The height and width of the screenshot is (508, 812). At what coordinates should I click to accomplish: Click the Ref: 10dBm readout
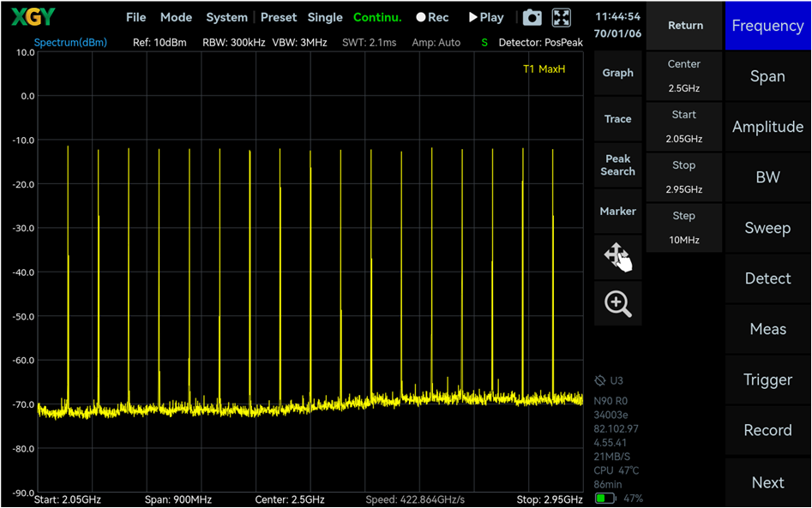(x=159, y=43)
